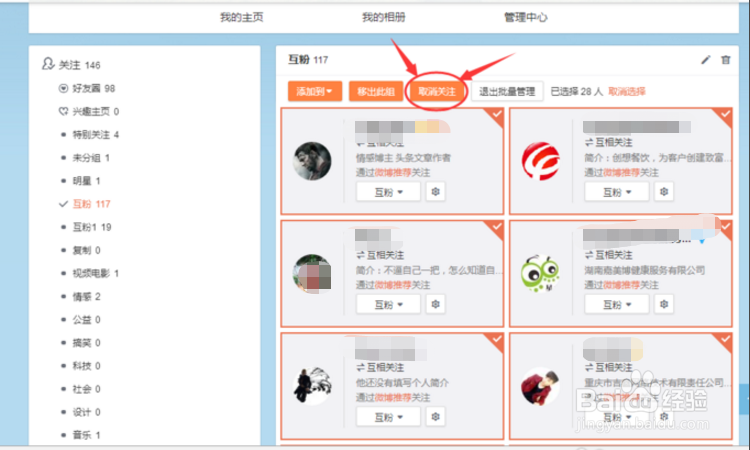Click 微博推荐 link on the 创想餐饮 card
Screen dimensions: 750x450
[621, 173]
